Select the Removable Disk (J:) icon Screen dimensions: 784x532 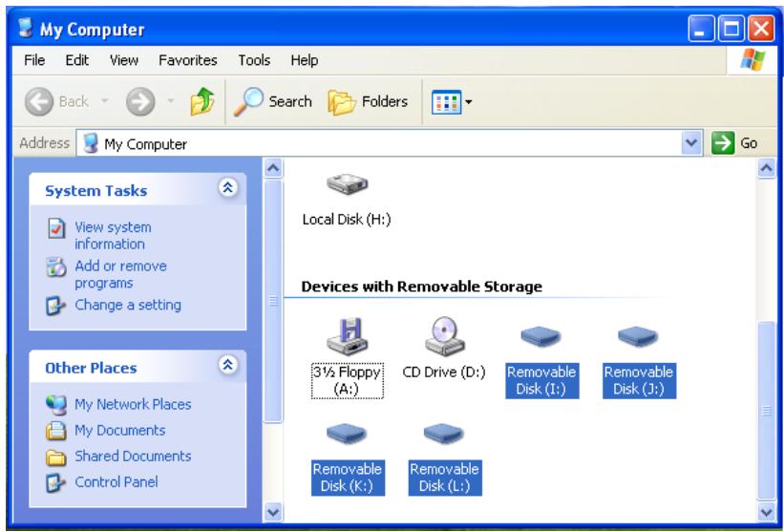tap(639, 336)
